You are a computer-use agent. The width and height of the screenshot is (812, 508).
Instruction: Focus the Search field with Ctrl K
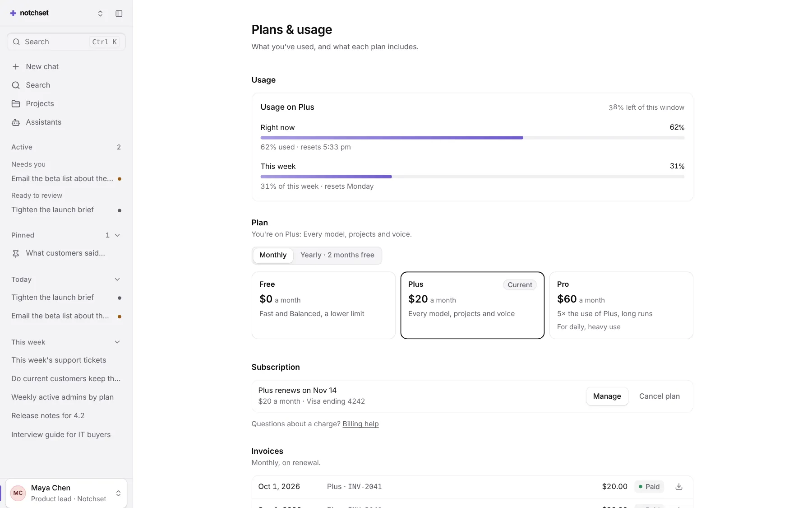66,42
